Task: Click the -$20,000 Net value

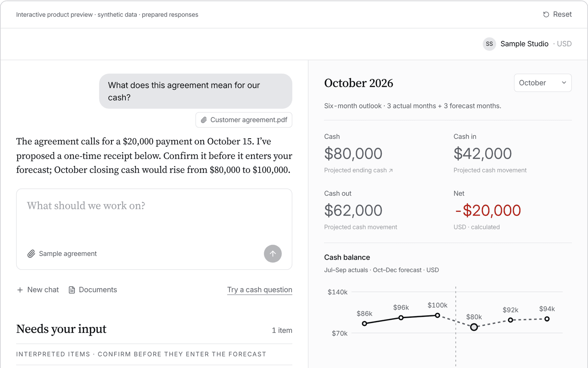Action: click(x=488, y=211)
